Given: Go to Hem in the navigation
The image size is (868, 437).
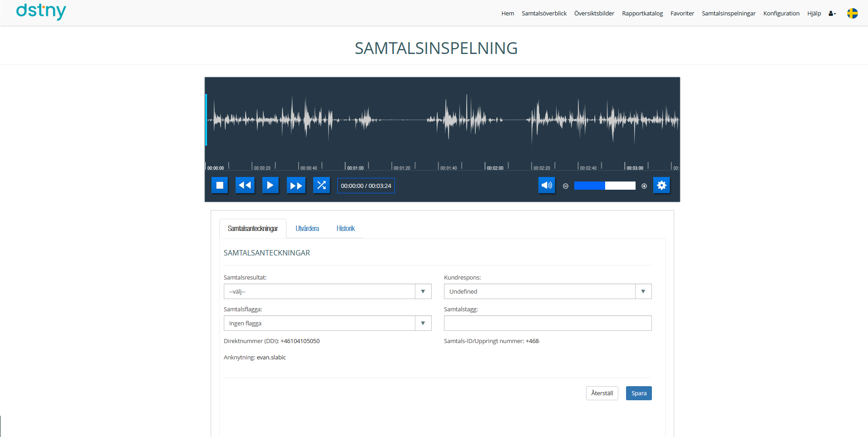Looking at the screenshot, I should pos(508,14).
